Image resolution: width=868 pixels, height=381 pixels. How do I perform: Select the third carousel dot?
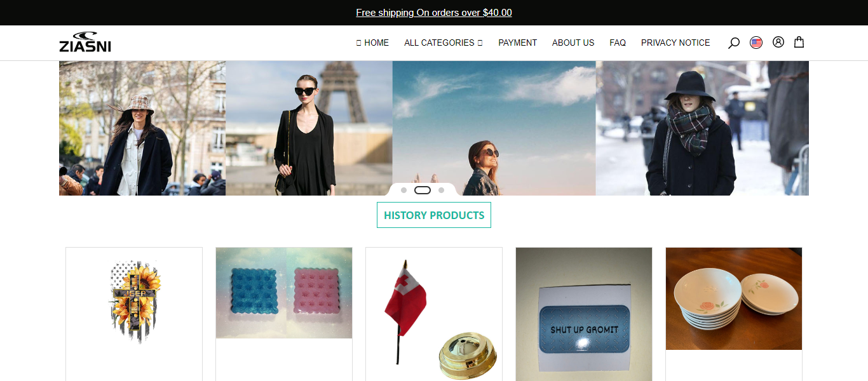(x=441, y=190)
